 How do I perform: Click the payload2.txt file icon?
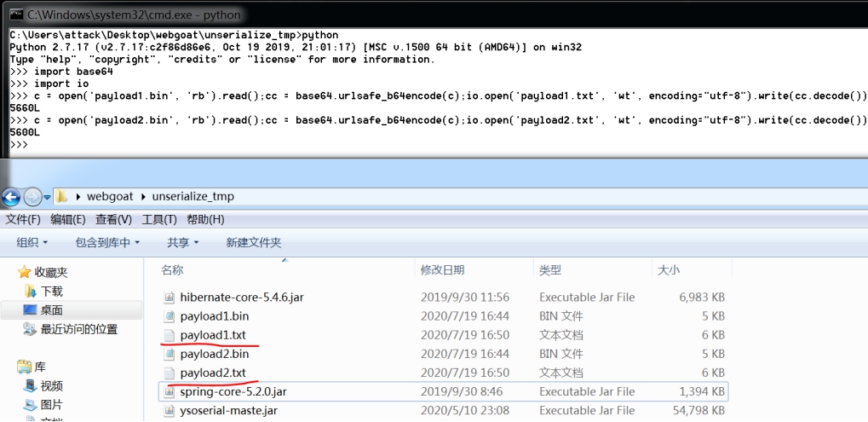click(170, 373)
